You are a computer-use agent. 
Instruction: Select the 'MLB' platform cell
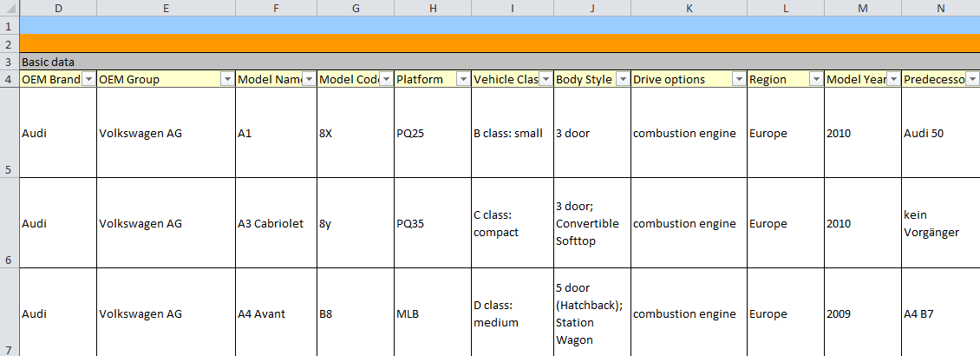click(x=433, y=313)
